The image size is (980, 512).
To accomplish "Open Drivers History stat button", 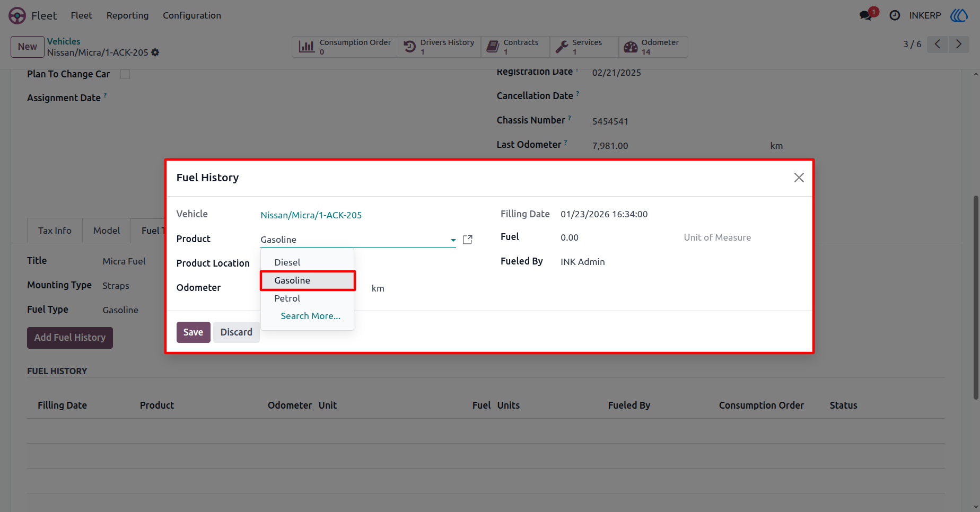I will pos(439,47).
